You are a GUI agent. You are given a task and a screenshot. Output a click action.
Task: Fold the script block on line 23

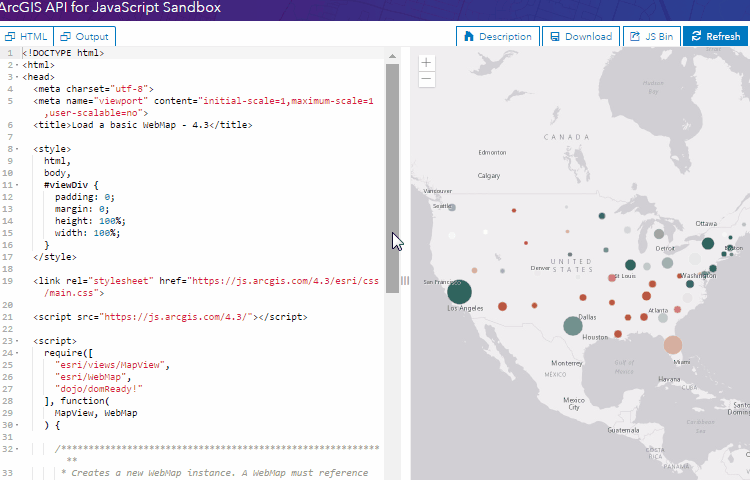click(17, 341)
